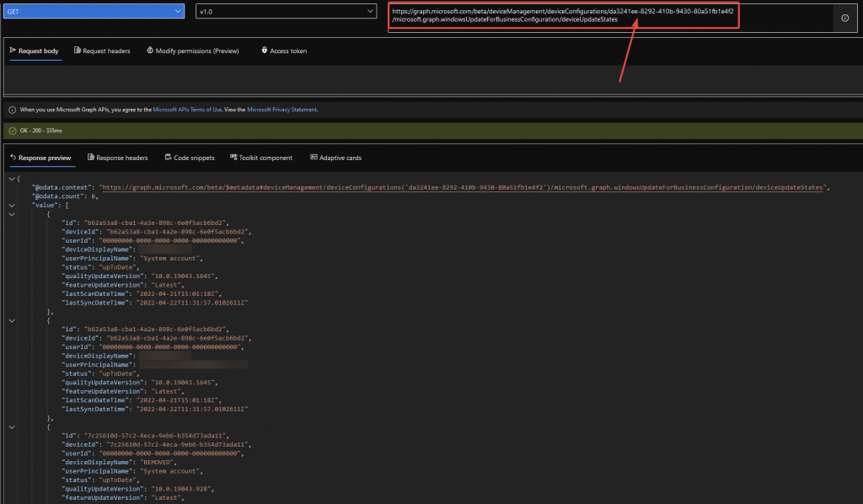Click the "OK - 200 - 335ms" status text

40,131
